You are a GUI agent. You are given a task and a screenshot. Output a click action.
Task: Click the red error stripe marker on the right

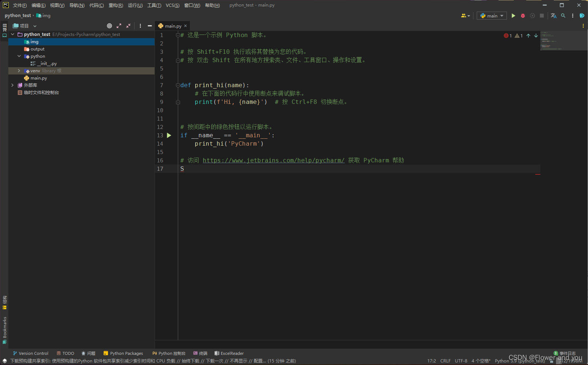[x=537, y=175]
